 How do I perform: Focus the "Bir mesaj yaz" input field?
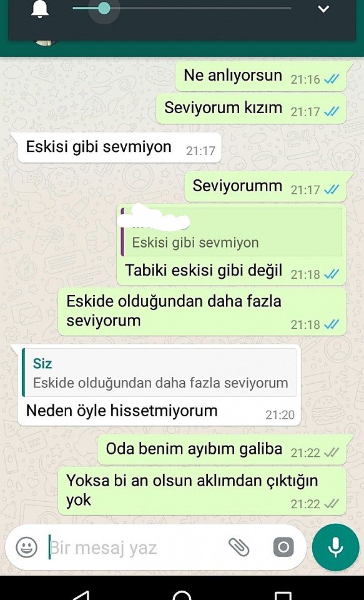pyautogui.click(x=135, y=548)
